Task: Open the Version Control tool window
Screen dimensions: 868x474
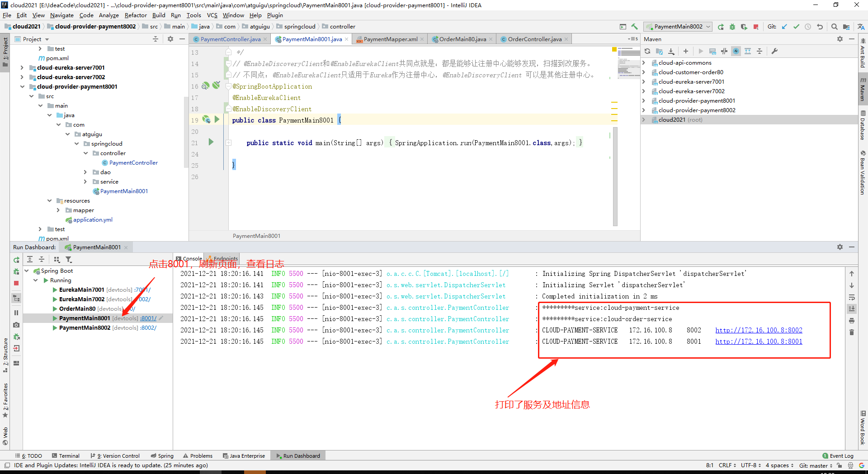Action: pyautogui.click(x=115, y=456)
